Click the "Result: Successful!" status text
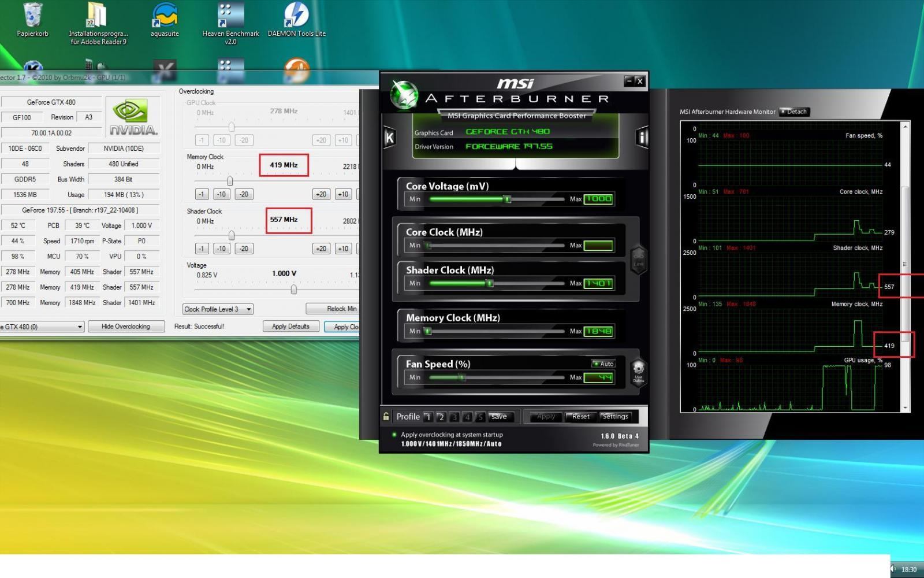This screenshot has width=924, height=578. pos(199,327)
